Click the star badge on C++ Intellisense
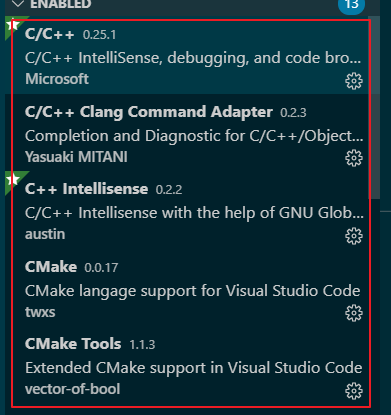Image resolution: width=391 pixels, height=415 pixels. tap(13, 180)
